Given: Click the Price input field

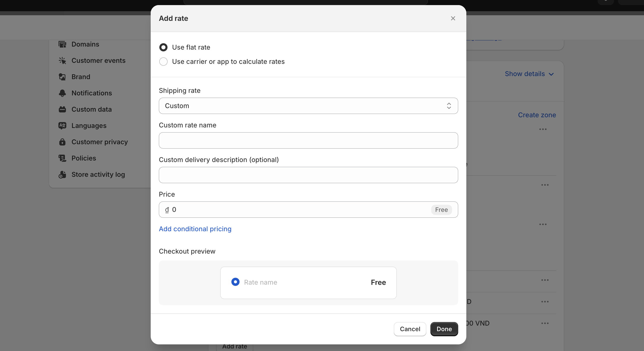Looking at the screenshot, I should click(x=308, y=210).
